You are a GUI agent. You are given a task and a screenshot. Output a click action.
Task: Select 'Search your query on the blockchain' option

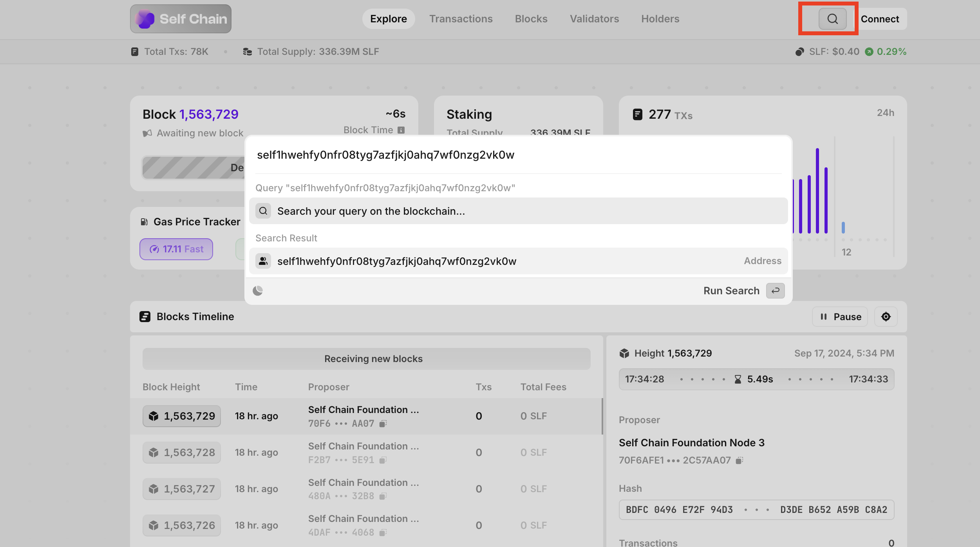518,211
